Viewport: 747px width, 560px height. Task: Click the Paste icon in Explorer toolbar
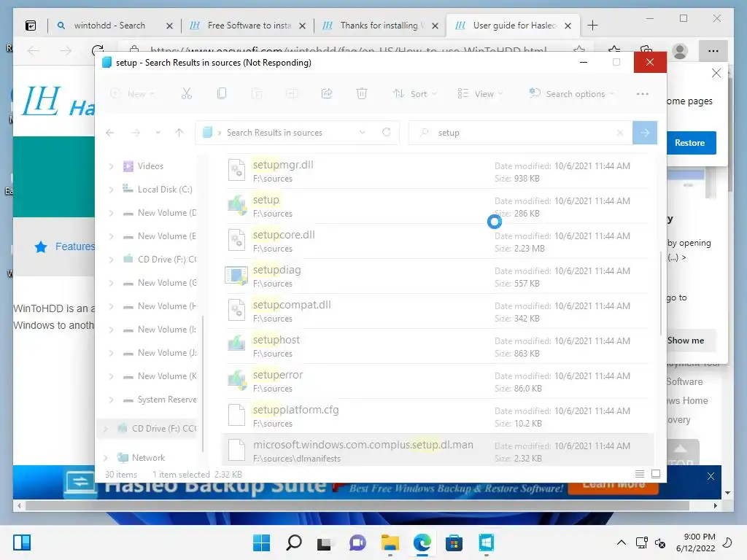click(257, 94)
